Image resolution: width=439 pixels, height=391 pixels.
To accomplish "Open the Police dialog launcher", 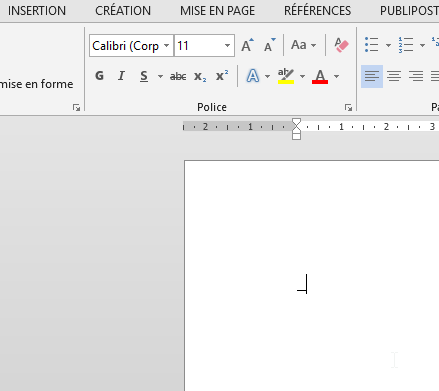I will pyautogui.click(x=349, y=107).
